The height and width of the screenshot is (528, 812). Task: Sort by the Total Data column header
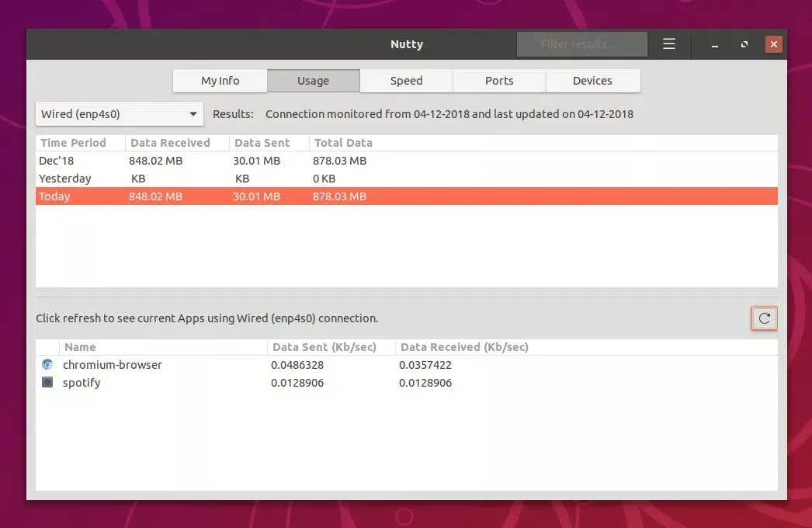click(x=342, y=142)
